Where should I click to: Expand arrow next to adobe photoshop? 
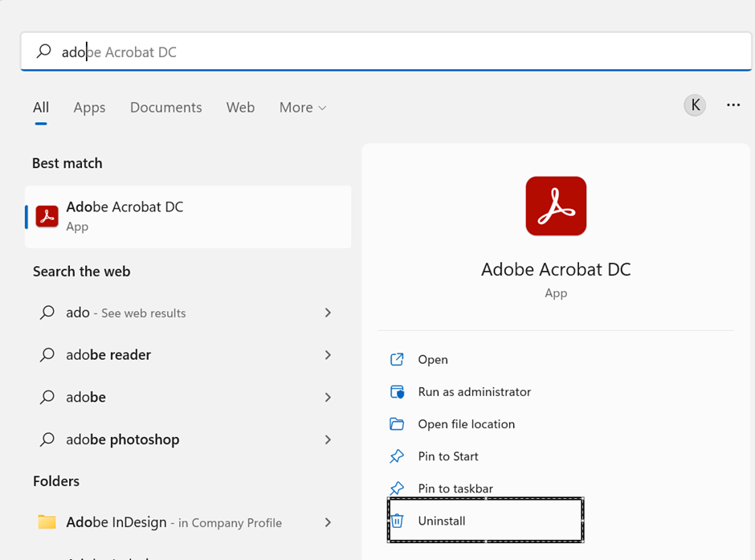click(328, 439)
